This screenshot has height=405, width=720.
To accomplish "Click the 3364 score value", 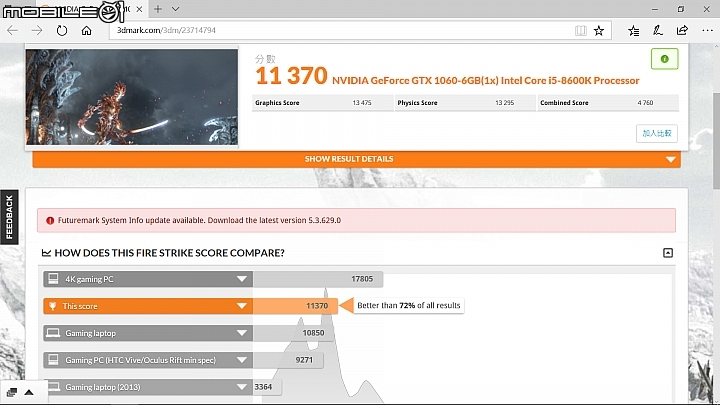I will [263, 387].
